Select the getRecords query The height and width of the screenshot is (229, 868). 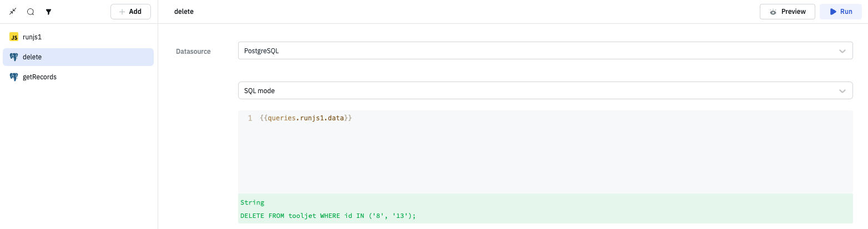[x=39, y=77]
